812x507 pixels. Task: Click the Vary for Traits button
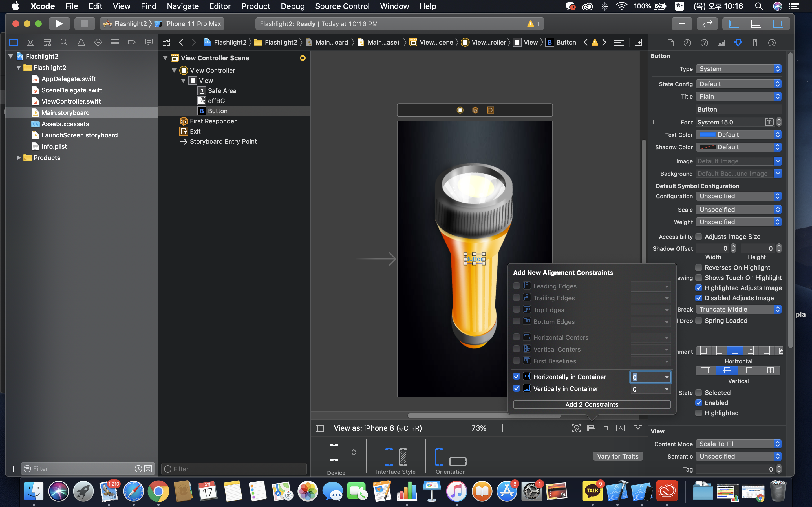pyautogui.click(x=617, y=456)
